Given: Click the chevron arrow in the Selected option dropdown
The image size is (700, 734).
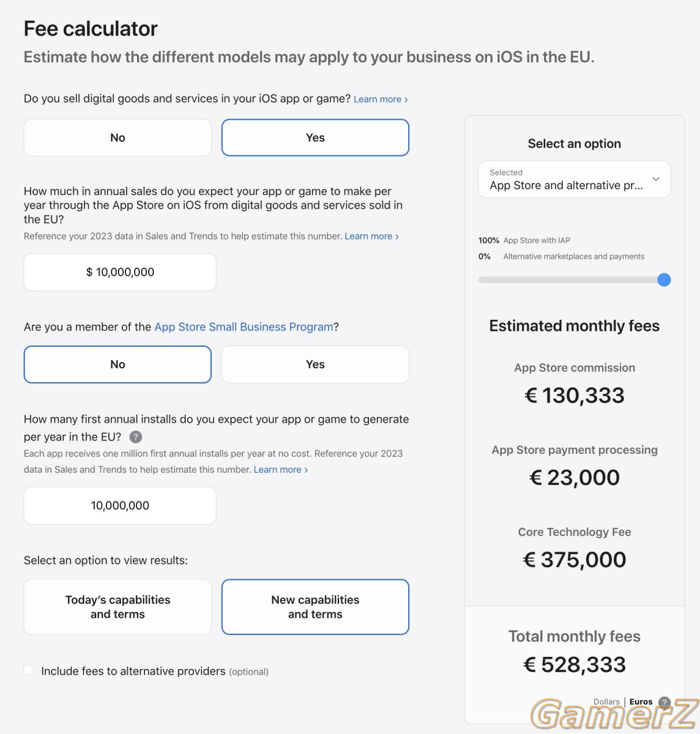Looking at the screenshot, I should [x=656, y=179].
